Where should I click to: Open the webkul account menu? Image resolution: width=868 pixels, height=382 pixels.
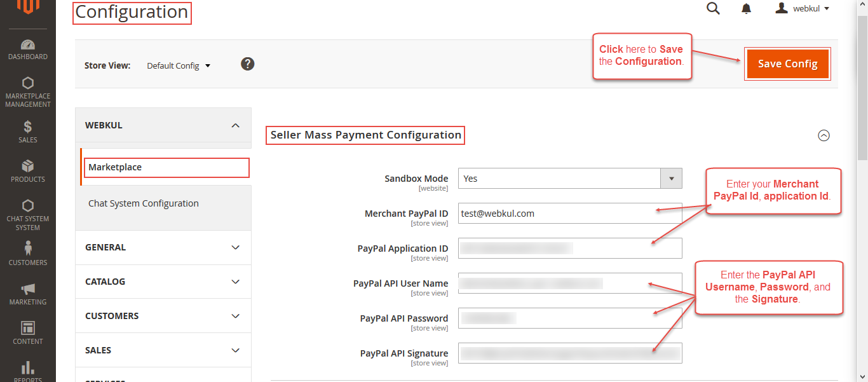[x=803, y=8]
